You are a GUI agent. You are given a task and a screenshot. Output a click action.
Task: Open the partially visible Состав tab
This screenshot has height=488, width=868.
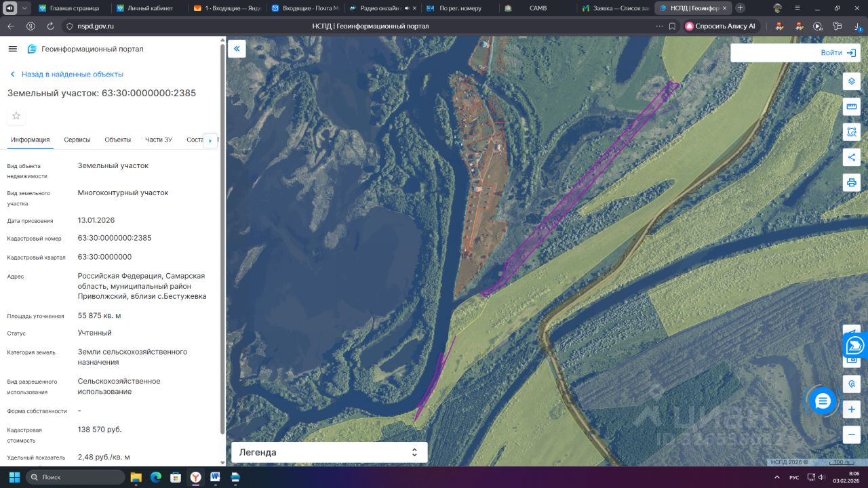click(x=195, y=140)
